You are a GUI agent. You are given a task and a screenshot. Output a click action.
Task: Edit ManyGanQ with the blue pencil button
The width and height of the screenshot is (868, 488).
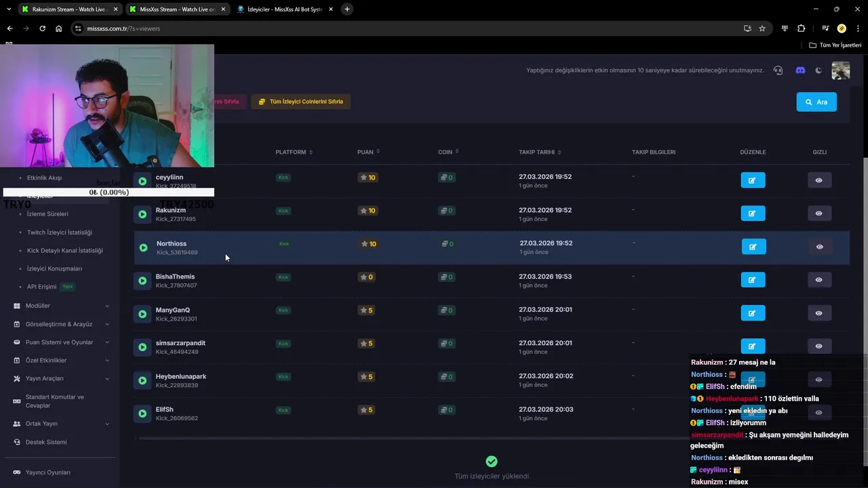point(753,313)
